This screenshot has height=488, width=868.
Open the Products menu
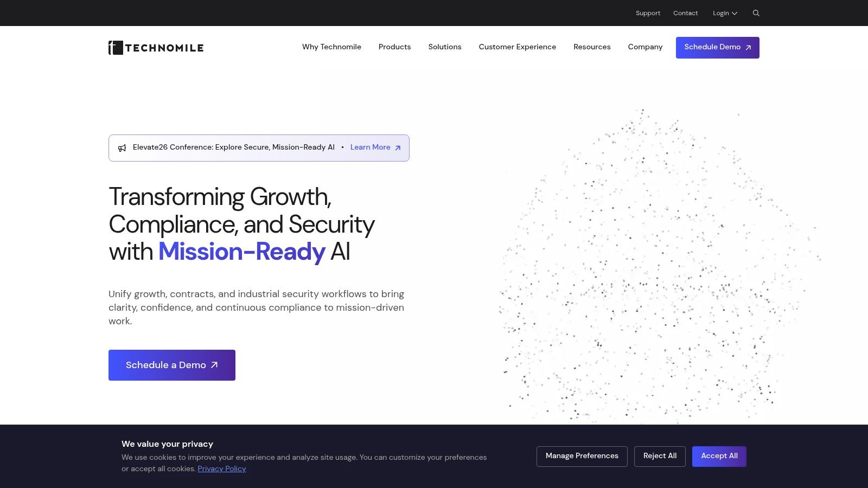394,47
